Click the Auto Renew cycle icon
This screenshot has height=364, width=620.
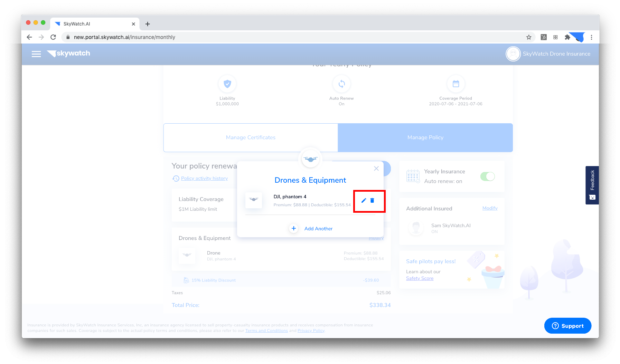341,84
